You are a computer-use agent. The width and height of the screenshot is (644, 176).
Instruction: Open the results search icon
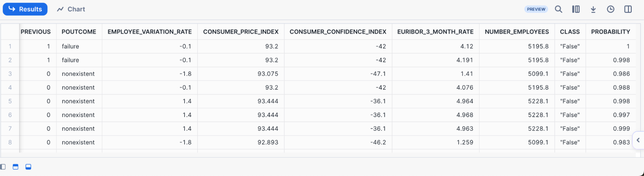coord(558,9)
